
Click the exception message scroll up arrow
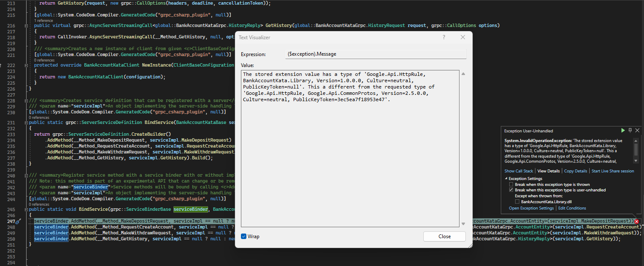pyautogui.click(x=636, y=140)
